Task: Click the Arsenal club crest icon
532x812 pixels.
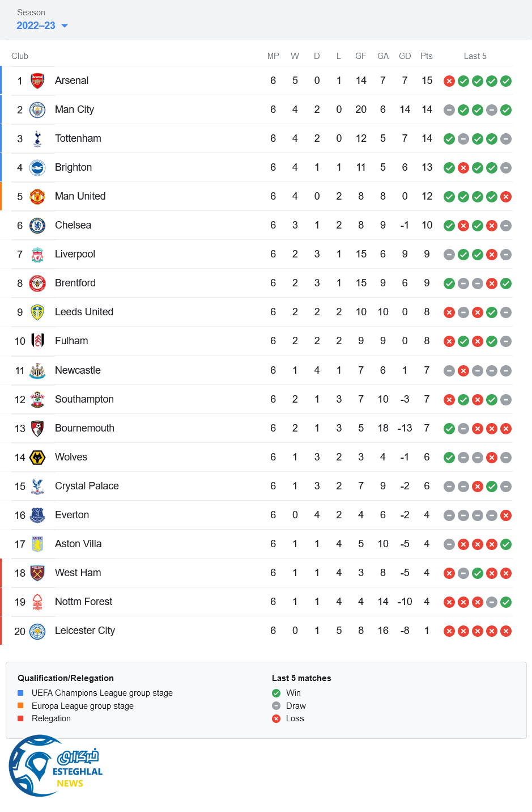Action: 37,81
